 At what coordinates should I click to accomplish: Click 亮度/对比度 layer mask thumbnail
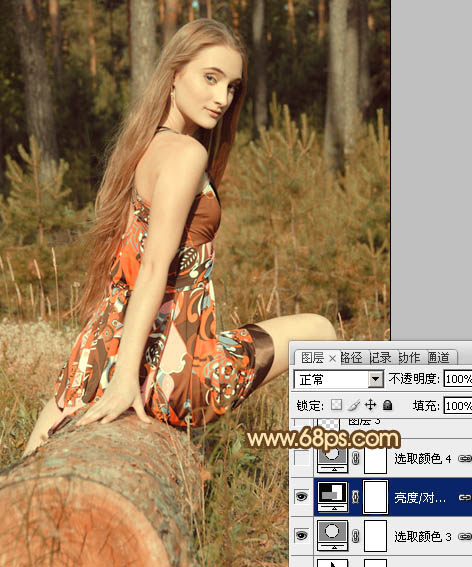tap(375, 497)
